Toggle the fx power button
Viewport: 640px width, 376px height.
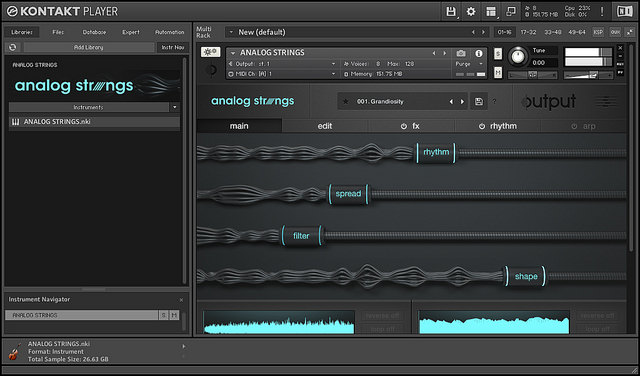click(x=404, y=127)
